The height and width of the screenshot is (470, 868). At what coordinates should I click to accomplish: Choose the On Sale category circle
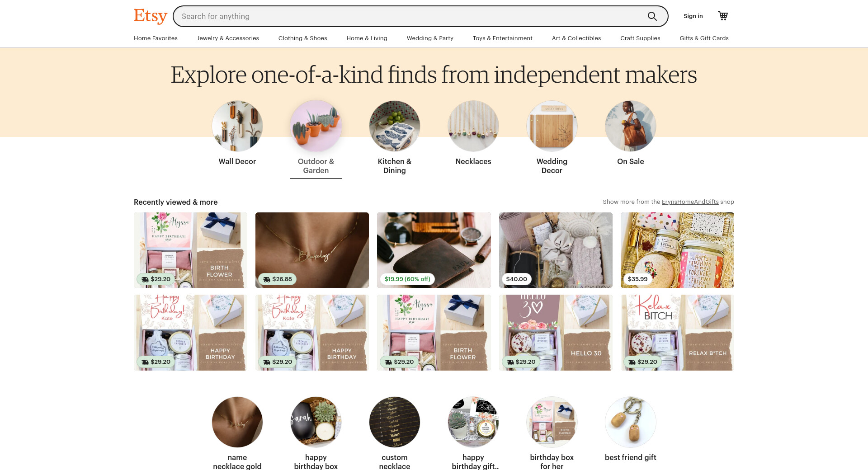point(631,126)
